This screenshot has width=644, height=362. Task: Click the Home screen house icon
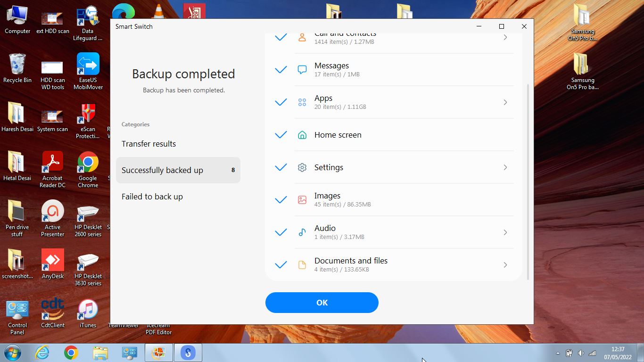point(302,135)
